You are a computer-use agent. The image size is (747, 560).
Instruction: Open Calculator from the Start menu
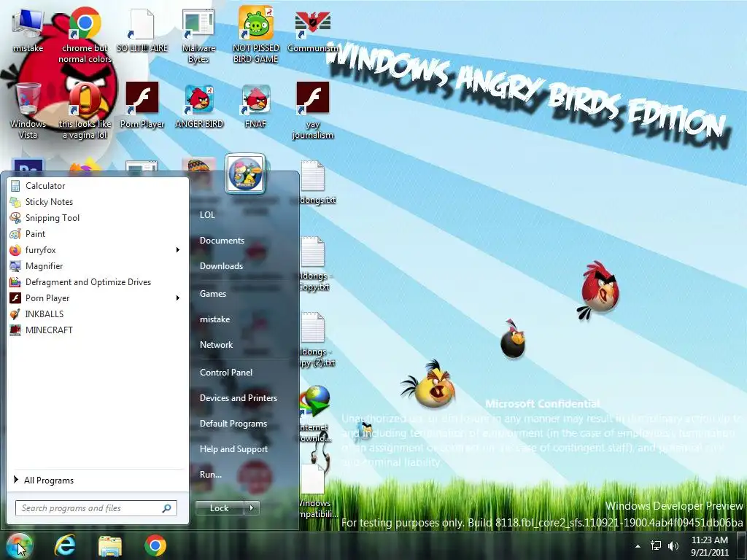click(x=98, y=186)
